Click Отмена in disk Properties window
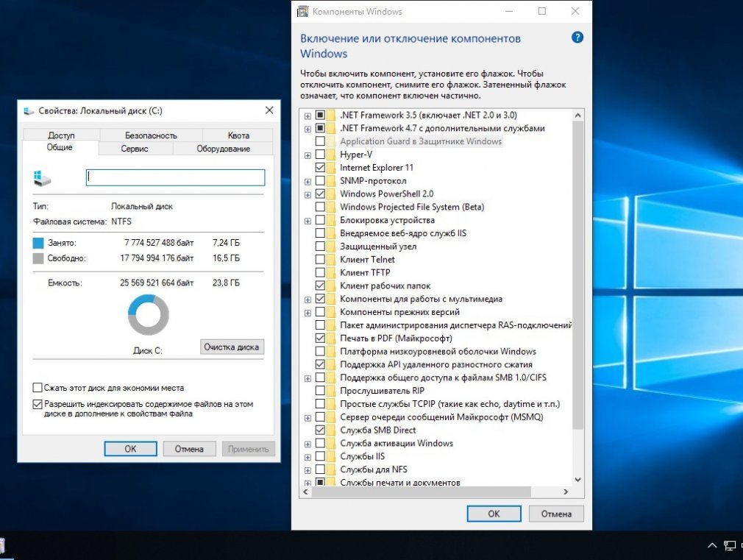The image size is (743, 560). [x=189, y=449]
